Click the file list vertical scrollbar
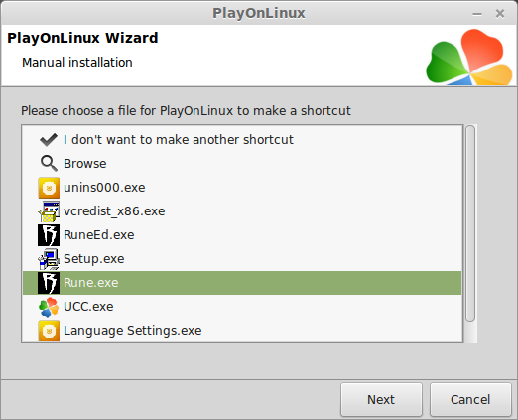The width and height of the screenshot is (518, 420). click(470, 223)
